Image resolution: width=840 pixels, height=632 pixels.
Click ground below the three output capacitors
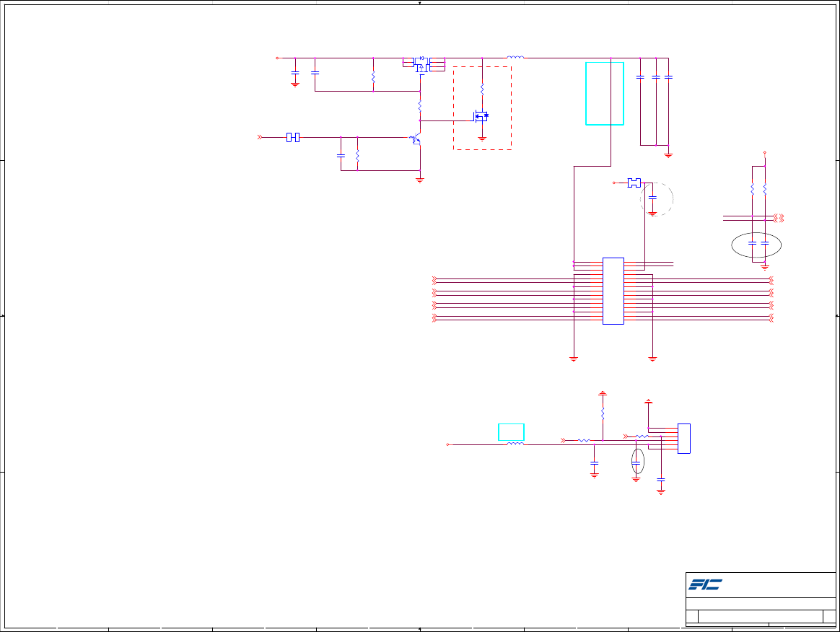668,155
